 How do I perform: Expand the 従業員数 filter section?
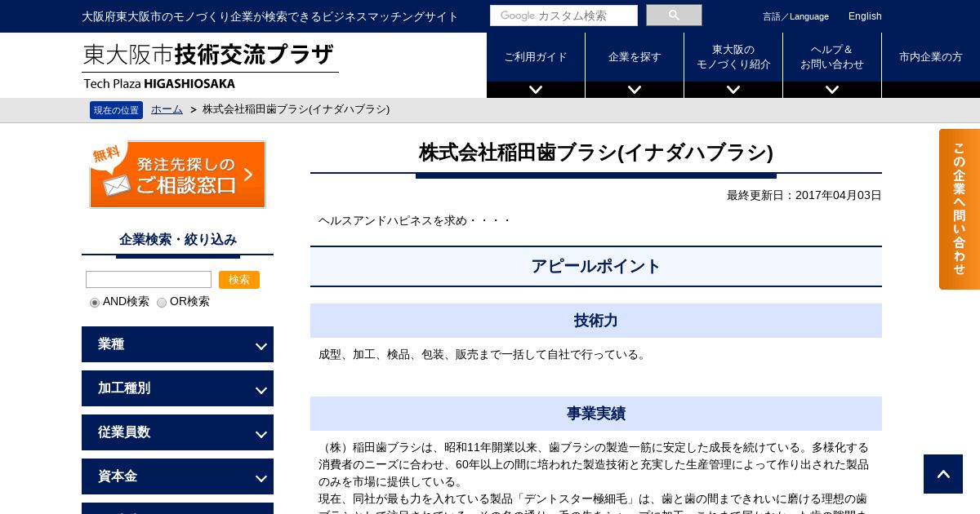click(x=177, y=432)
